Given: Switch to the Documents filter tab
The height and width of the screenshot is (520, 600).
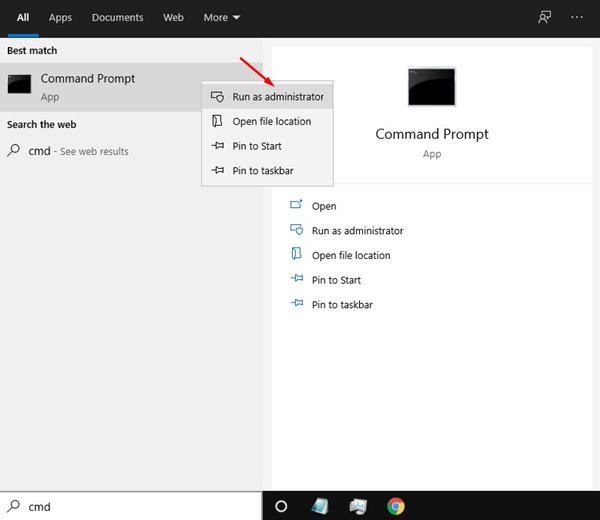Looking at the screenshot, I should (x=117, y=17).
